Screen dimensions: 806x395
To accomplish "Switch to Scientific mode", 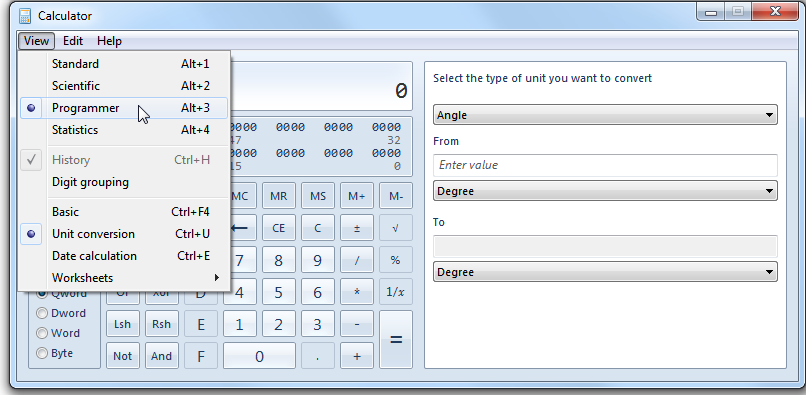I will coord(123,86).
